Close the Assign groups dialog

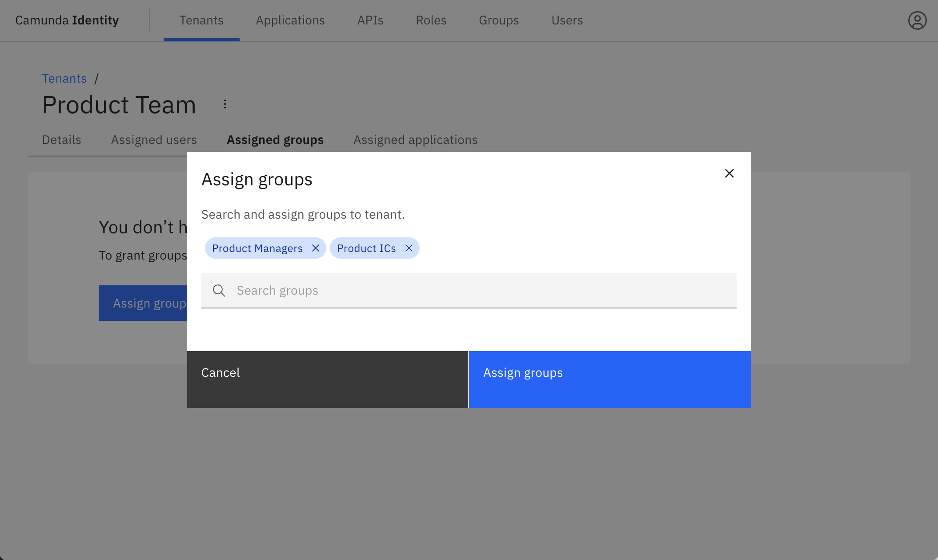pyautogui.click(x=729, y=173)
